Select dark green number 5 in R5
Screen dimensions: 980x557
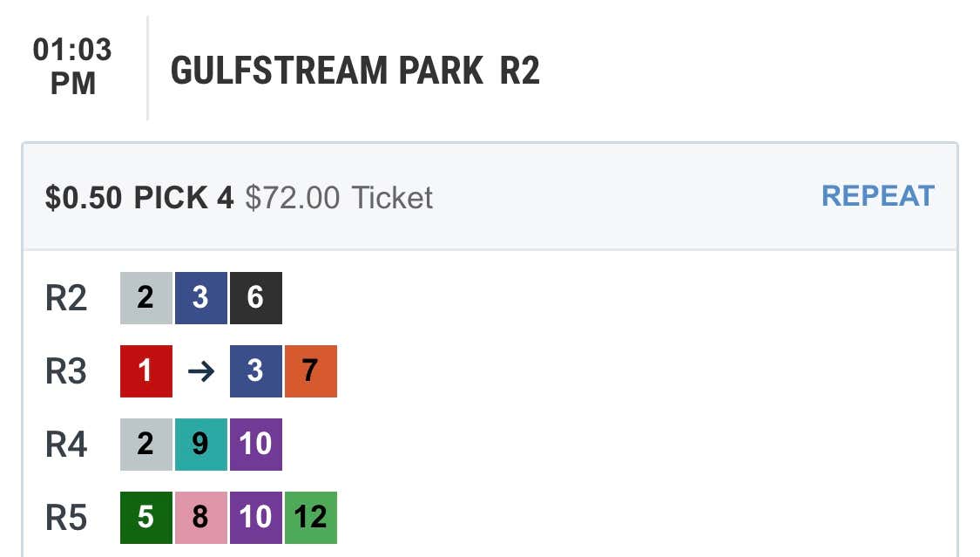146,518
